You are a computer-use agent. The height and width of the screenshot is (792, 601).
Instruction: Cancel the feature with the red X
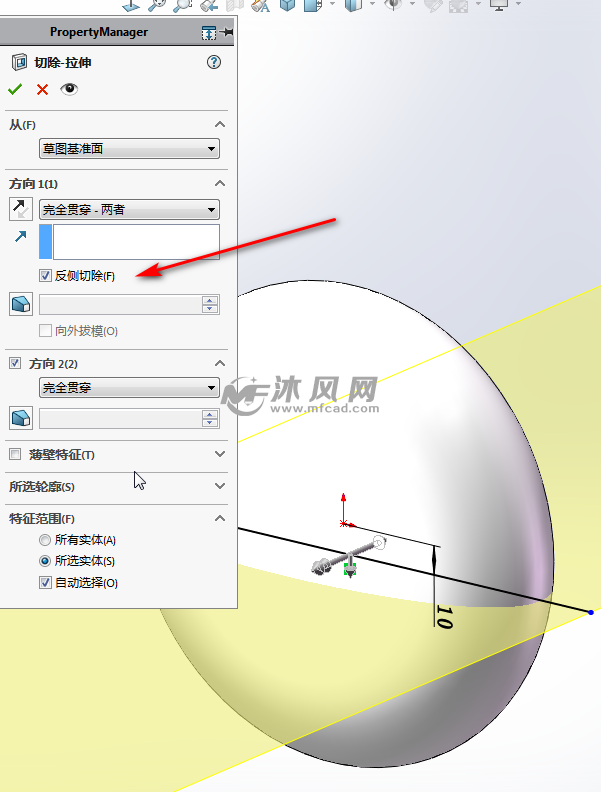[42, 89]
